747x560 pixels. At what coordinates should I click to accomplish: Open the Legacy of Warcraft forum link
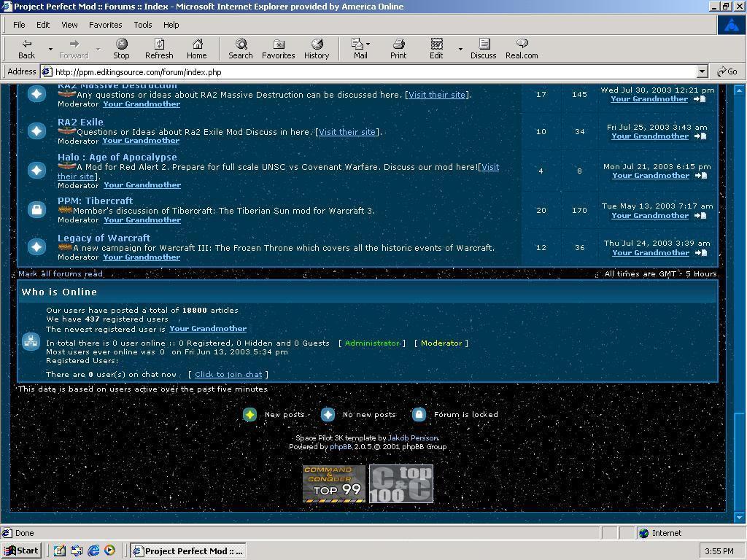coord(104,238)
